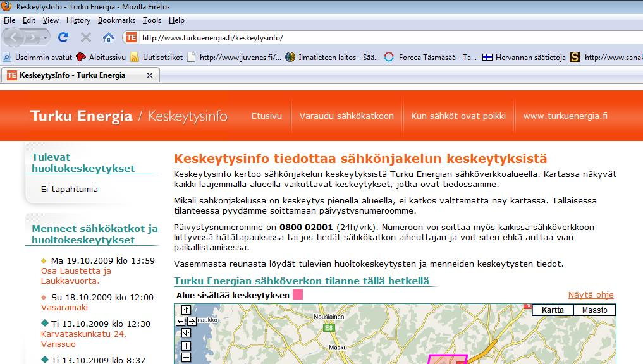643x364 pixels.
Task: Select the KeskeytysInfo - Turku Energia tab
Action: [x=80, y=75]
